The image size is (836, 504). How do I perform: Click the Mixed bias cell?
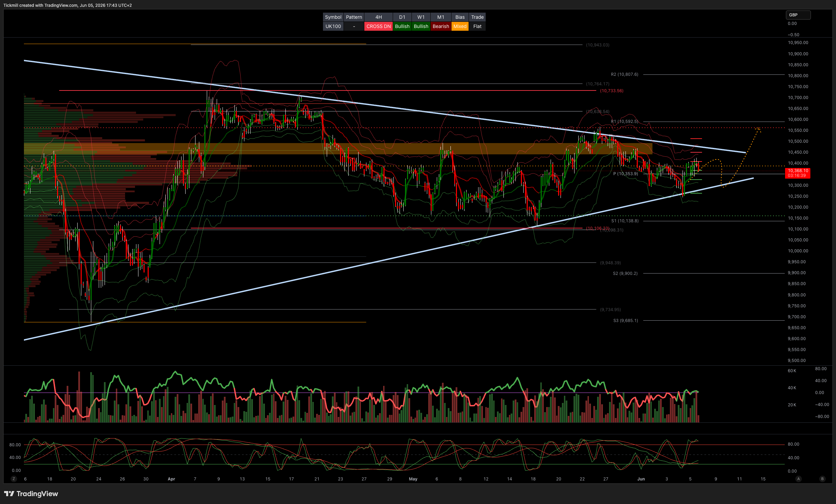(460, 26)
